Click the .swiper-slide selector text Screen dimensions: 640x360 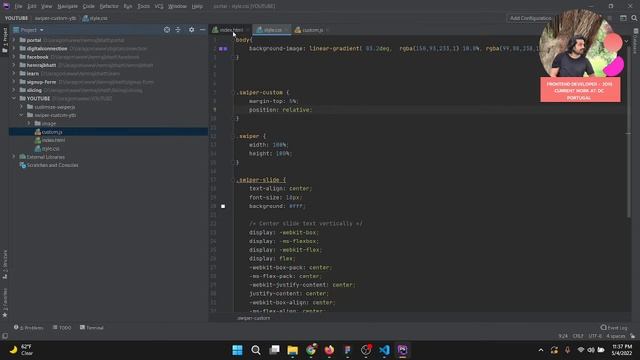259,180
